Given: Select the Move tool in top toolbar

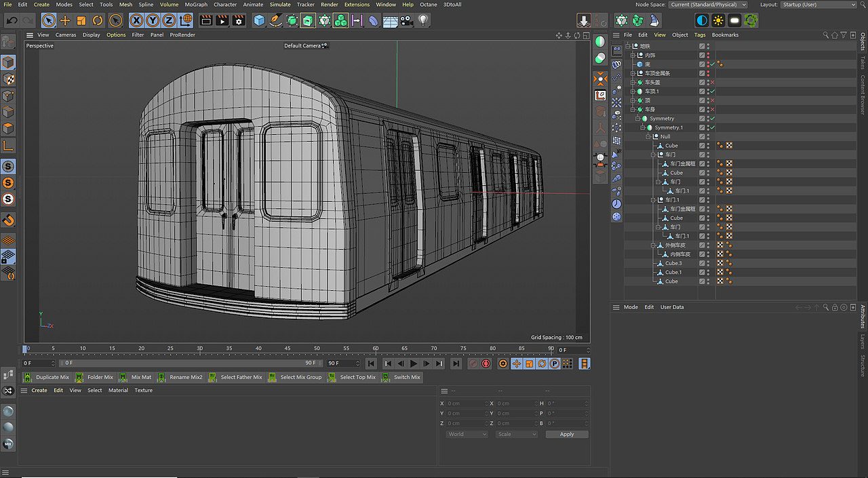Looking at the screenshot, I should tap(65, 20).
